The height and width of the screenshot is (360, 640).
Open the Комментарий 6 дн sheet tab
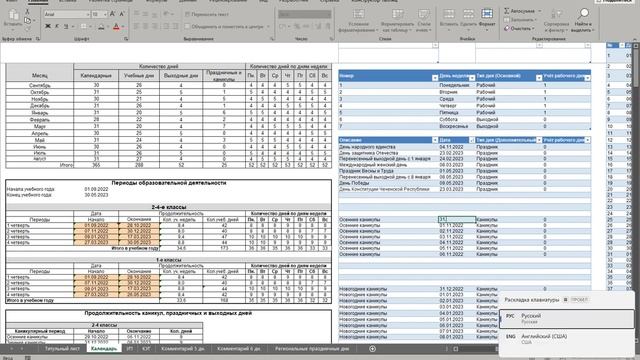click(x=238, y=349)
